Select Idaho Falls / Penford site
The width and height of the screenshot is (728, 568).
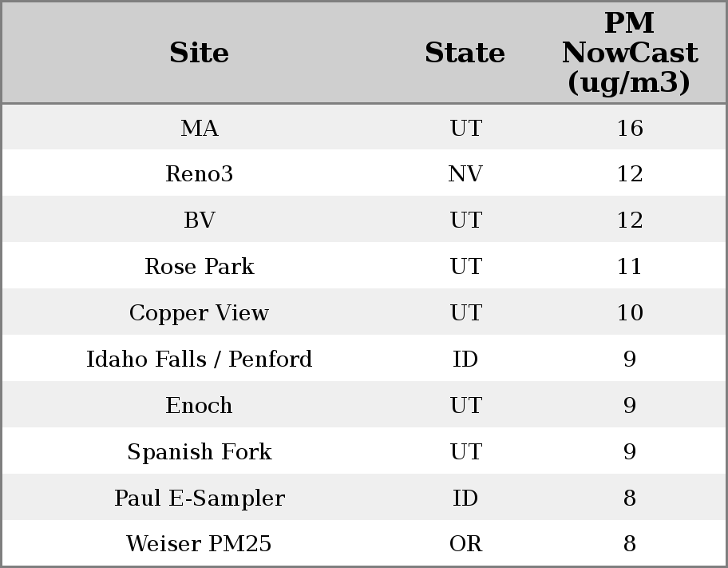click(199, 359)
